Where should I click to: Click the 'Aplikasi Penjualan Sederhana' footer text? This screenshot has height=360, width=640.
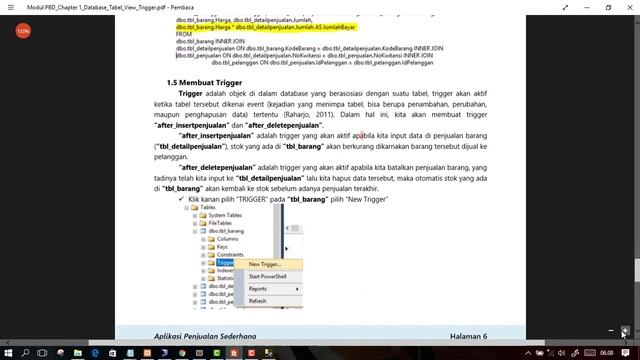pos(205,336)
